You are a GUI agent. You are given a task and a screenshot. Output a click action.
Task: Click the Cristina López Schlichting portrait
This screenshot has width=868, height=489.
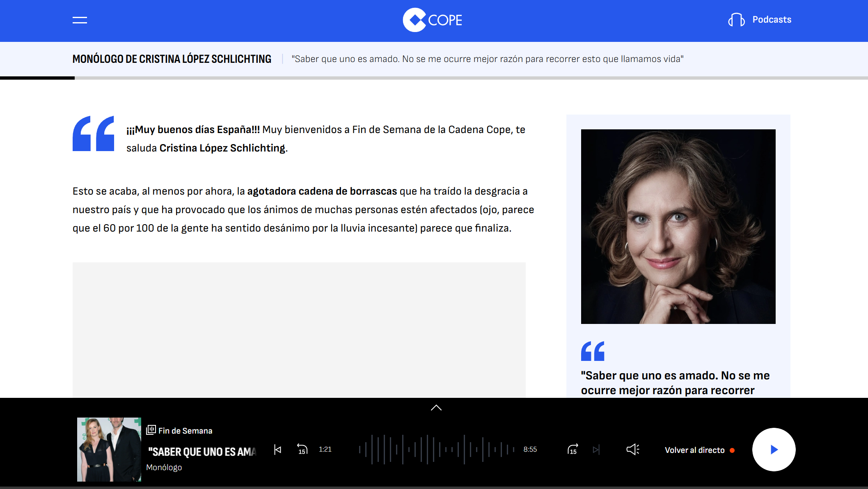678,226
